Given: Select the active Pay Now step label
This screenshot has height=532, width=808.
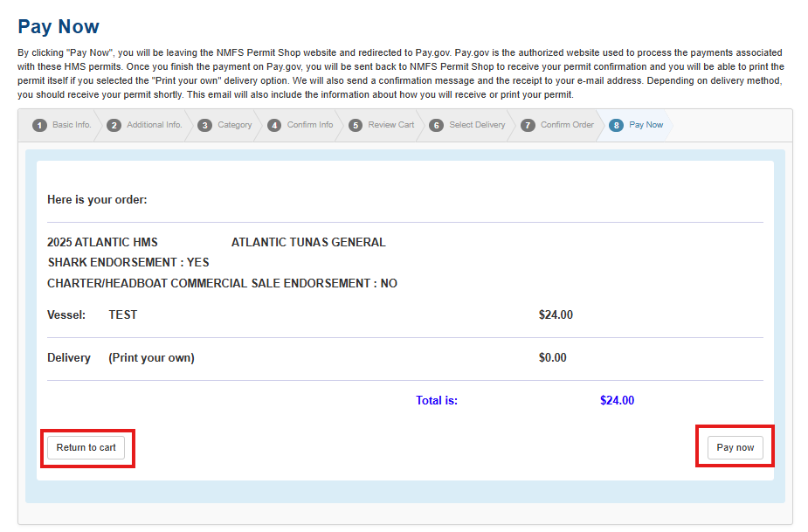Looking at the screenshot, I should [x=646, y=125].
